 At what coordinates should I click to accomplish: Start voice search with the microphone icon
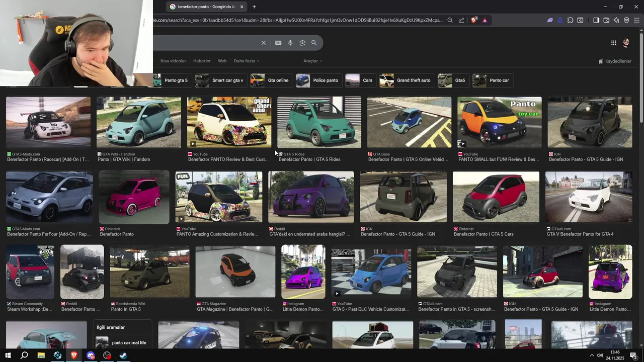[x=290, y=43]
